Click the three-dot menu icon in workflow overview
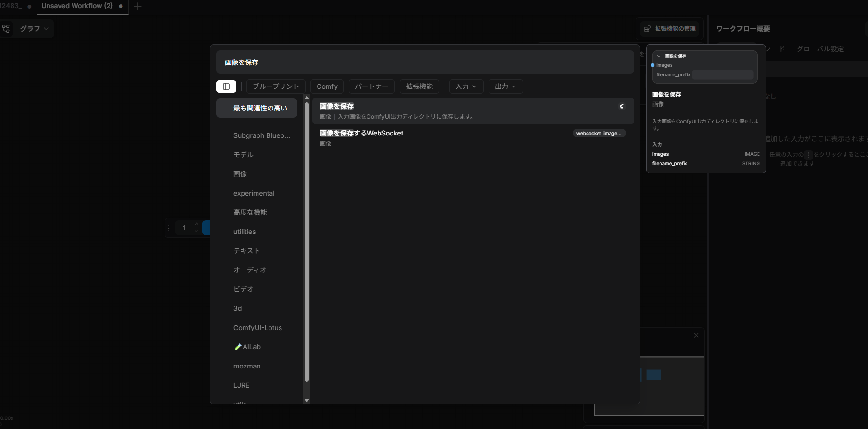868x429 pixels. tap(808, 155)
